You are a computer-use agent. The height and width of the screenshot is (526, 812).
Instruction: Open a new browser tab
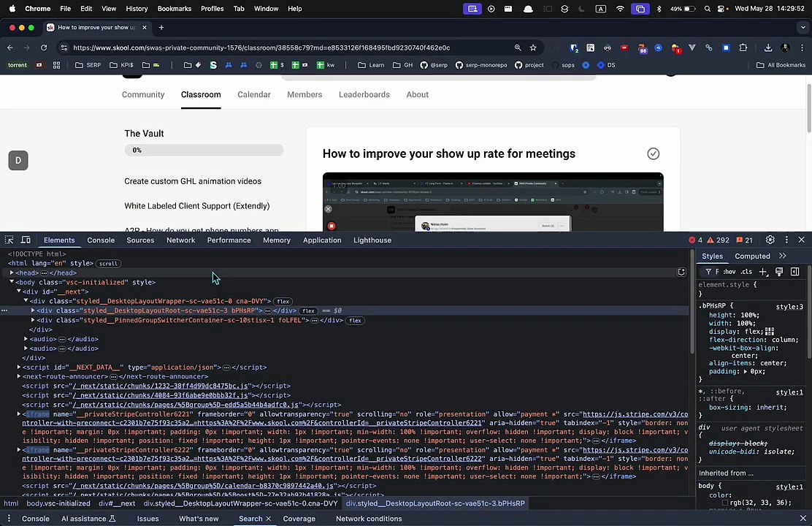(161, 28)
